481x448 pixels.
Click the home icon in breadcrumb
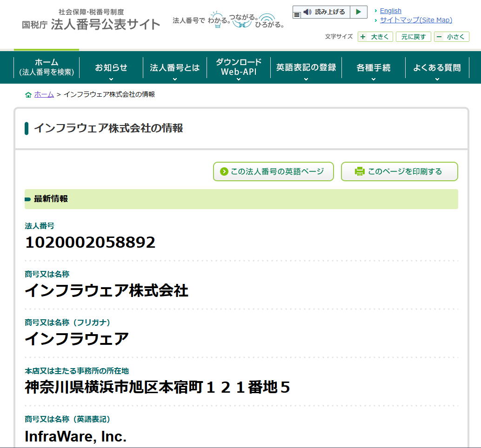28,95
